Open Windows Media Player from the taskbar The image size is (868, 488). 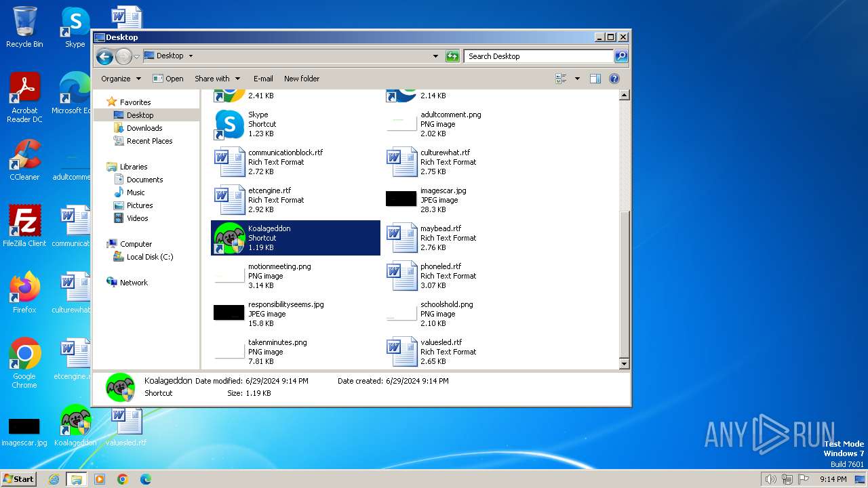[100, 479]
